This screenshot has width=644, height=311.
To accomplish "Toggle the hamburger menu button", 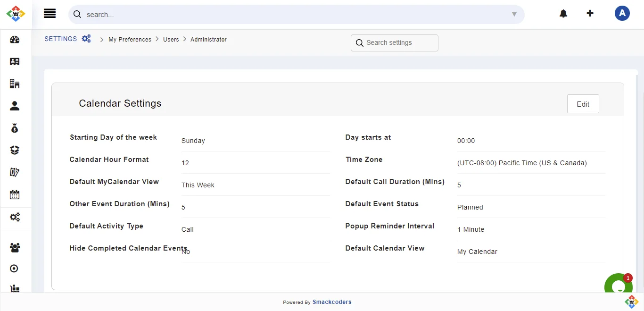I will 50,14.
